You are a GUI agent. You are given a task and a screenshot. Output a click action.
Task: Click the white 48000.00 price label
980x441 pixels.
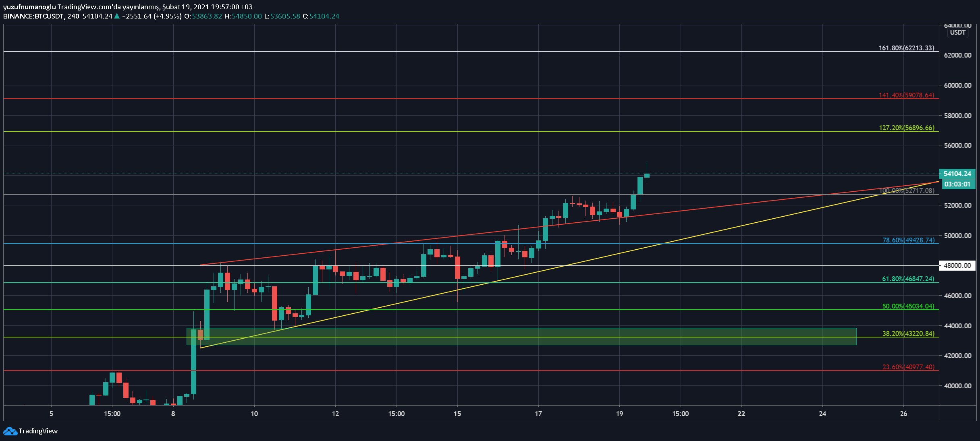coord(957,265)
